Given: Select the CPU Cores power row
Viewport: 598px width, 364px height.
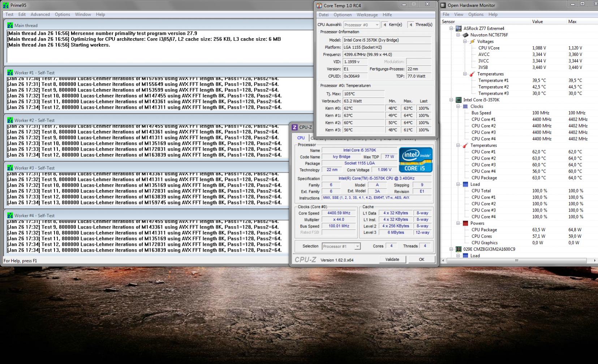Looking at the screenshot, I should pyautogui.click(x=520, y=237).
